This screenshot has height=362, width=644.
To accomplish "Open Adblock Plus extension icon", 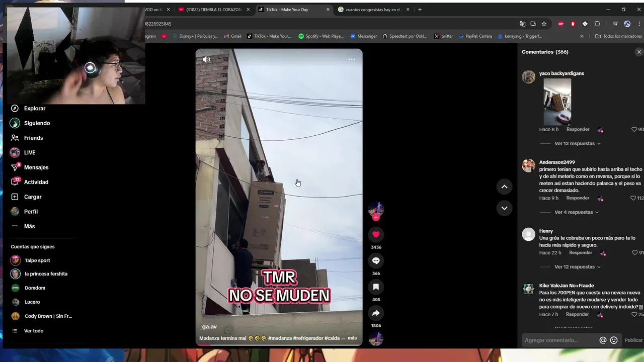I will click(x=561, y=24).
